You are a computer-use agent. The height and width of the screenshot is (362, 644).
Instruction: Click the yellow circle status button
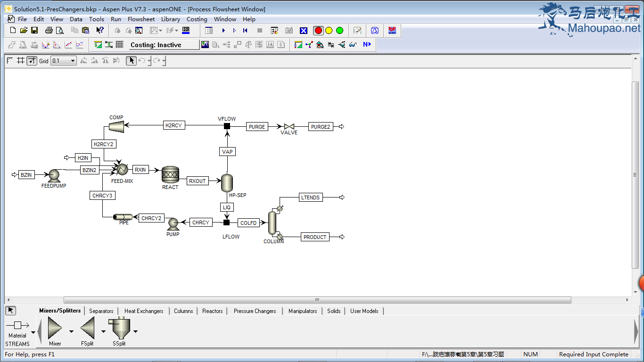(329, 31)
